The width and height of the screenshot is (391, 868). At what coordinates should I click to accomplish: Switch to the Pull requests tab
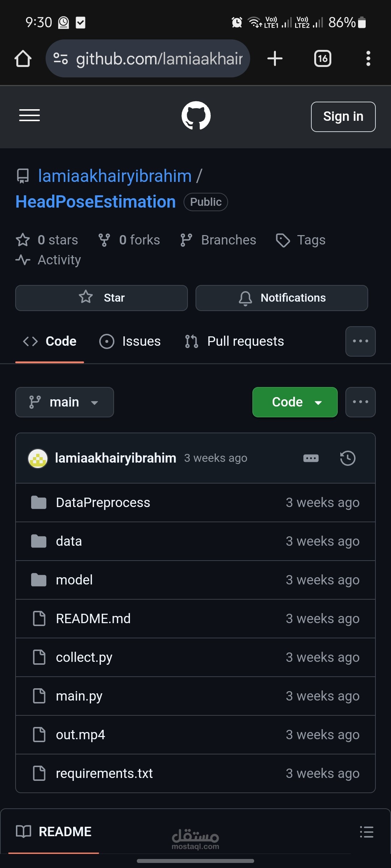235,341
